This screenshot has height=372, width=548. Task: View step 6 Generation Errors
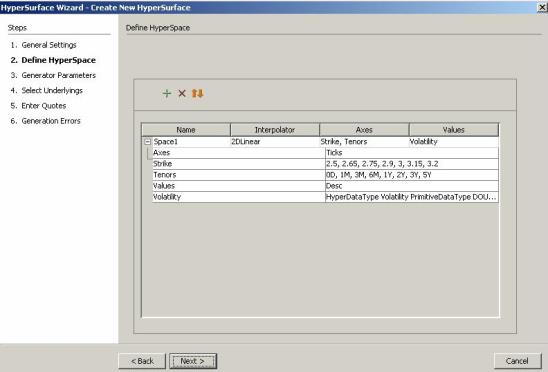click(x=45, y=121)
